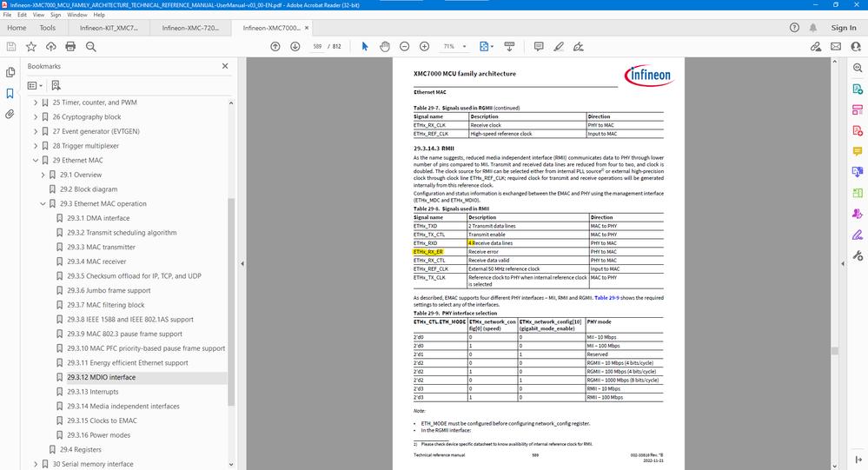Switch to the Tools tab
Viewport: 868px width, 470px height.
click(x=48, y=28)
